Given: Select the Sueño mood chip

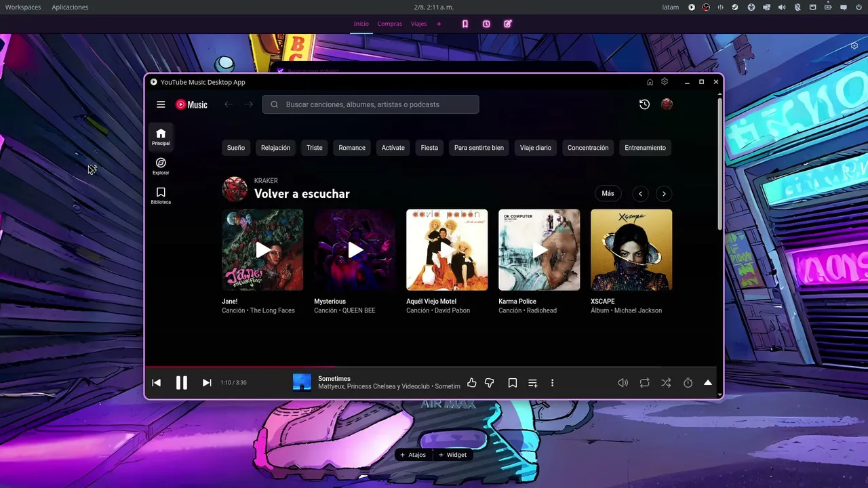Looking at the screenshot, I should coord(236,148).
